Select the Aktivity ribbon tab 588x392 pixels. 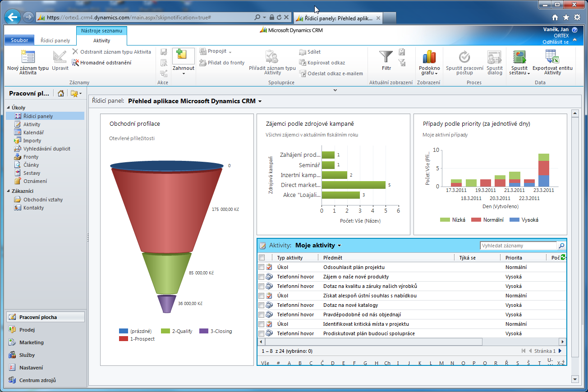click(x=101, y=40)
